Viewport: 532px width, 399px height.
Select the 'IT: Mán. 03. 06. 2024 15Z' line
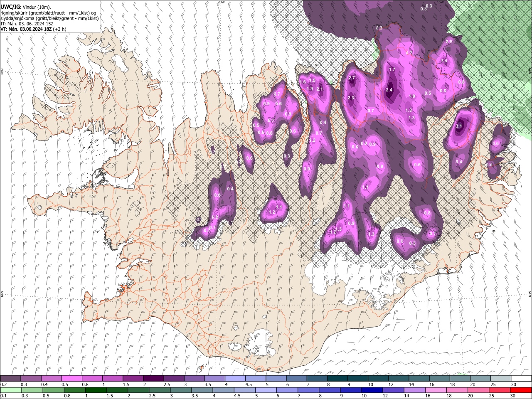pos(26,24)
